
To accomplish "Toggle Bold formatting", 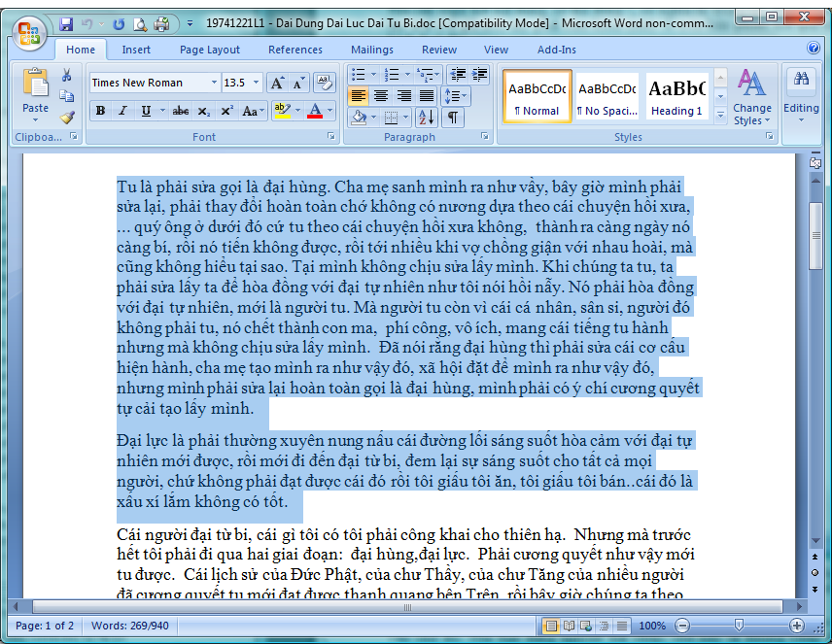I will coord(100,112).
